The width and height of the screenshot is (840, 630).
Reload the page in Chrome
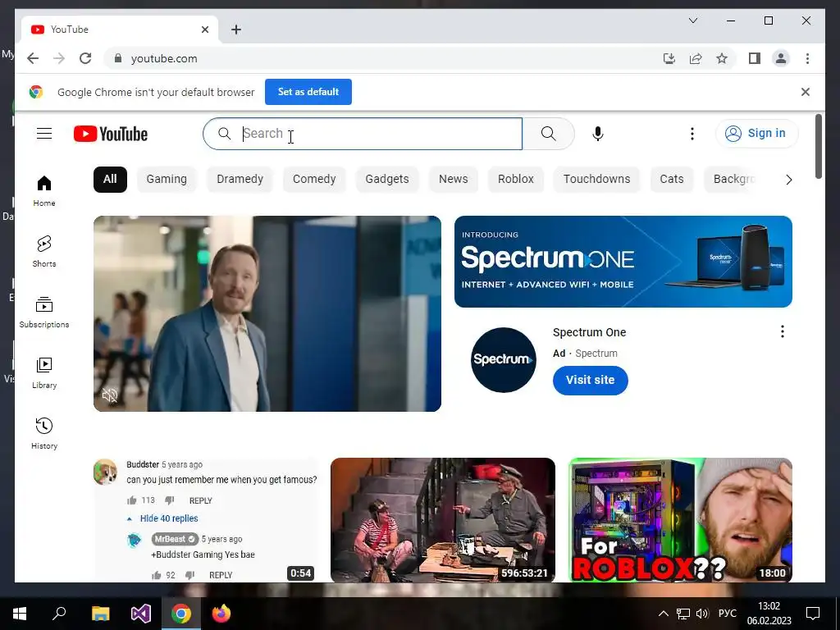coord(85,58)
